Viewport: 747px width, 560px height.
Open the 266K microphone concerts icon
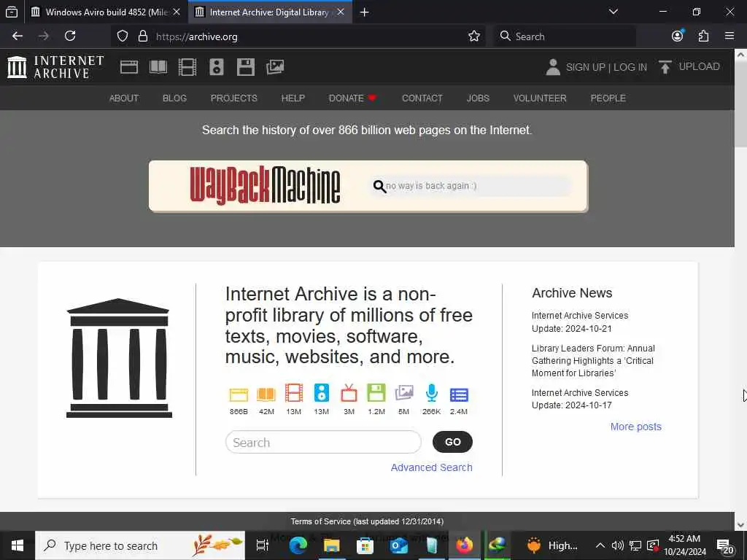point(432,393)
